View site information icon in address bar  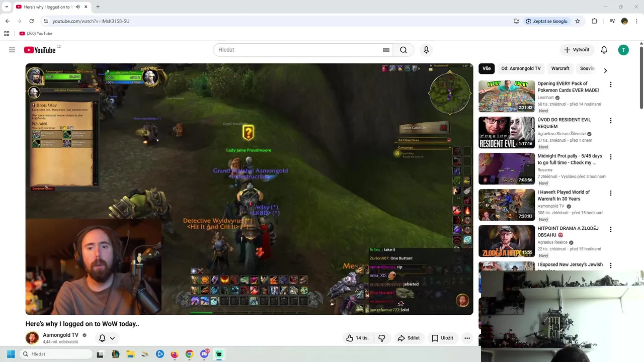(46, 21)
